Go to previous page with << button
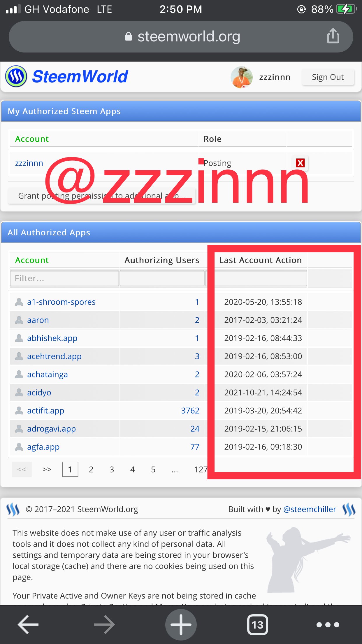362x644 pixels. click(22, 469)
